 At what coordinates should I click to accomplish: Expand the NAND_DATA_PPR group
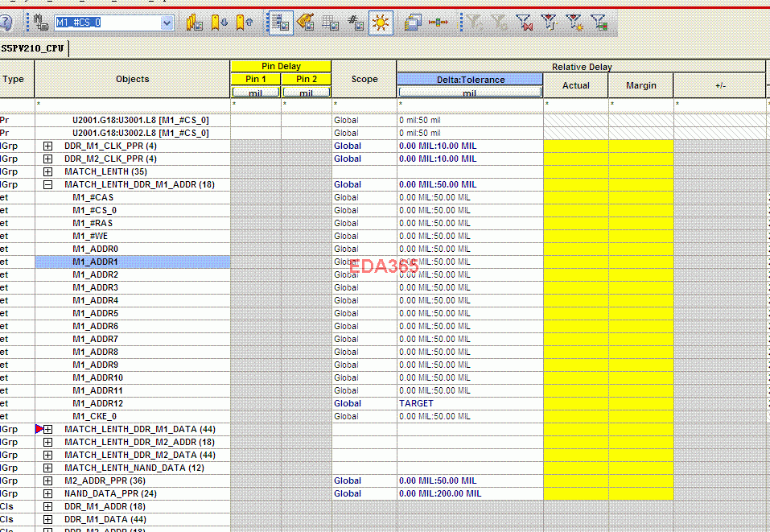[47, 493]
